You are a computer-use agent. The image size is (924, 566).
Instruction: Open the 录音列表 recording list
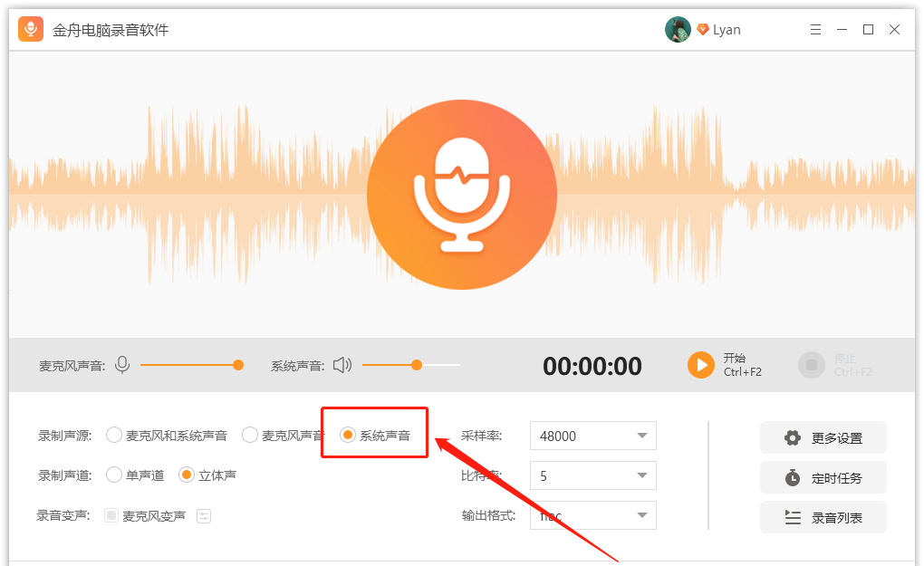tap(823, 517)
